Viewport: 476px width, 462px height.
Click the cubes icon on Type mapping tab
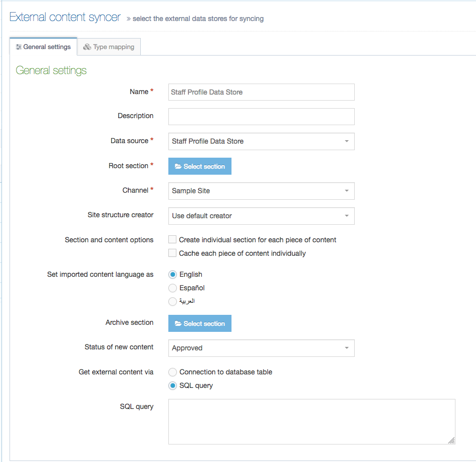pos(87,47)
